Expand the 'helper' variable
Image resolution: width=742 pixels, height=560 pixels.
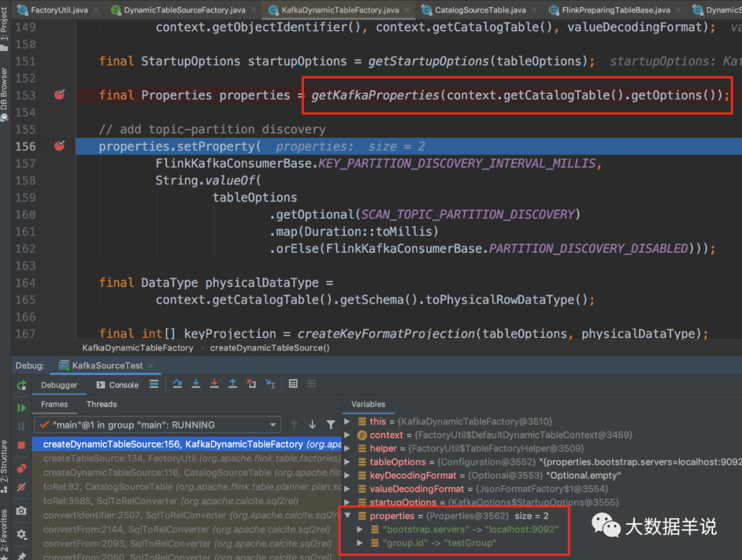[348, 448]
